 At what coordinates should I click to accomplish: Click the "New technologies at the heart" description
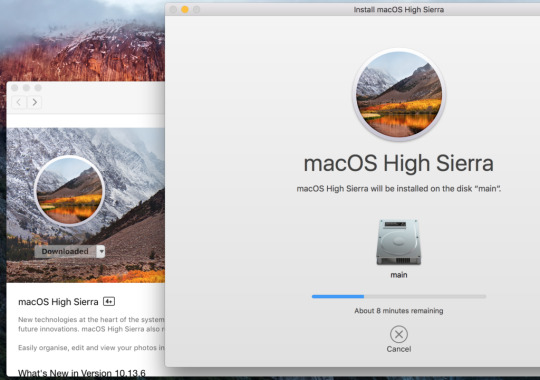(x=91, y=324)
